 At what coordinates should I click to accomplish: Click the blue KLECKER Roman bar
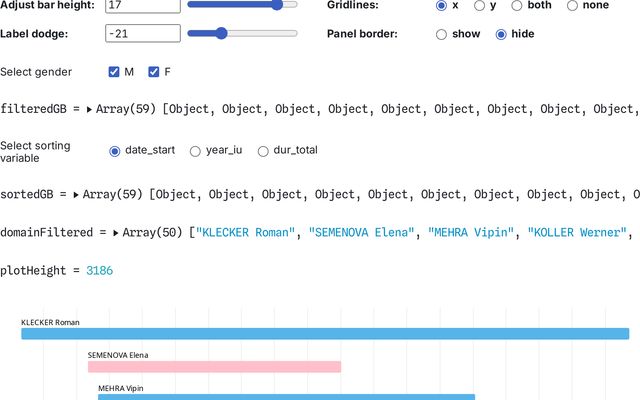pyautogui.click(x=325, y=334)
